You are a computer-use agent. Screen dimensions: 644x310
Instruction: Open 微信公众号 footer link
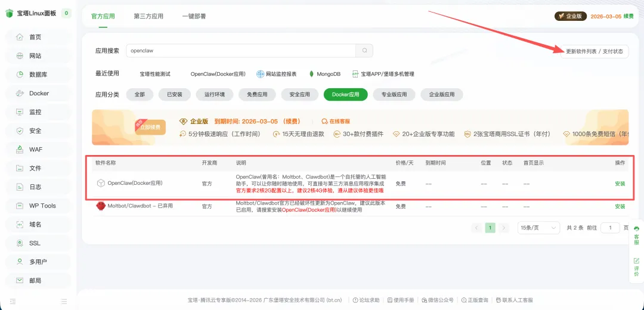click(x=438, y=300)
